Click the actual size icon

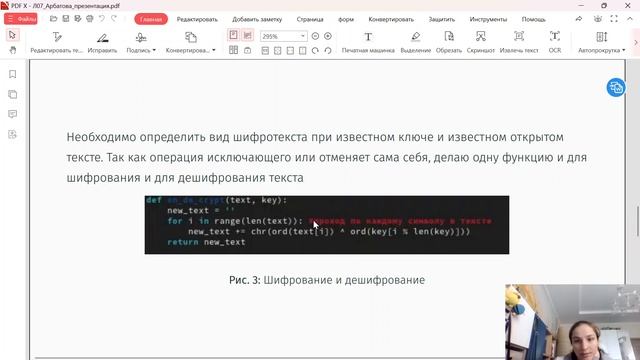265,51
